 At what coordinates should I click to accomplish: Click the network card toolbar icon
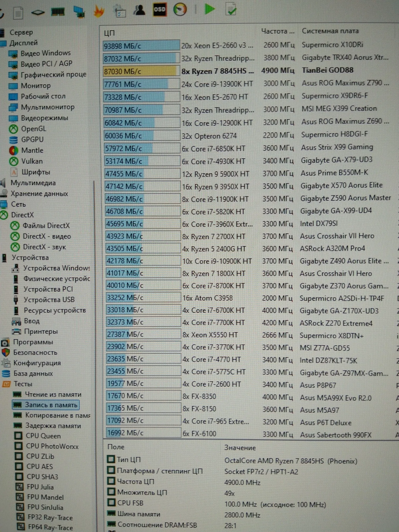coord(79,12)
